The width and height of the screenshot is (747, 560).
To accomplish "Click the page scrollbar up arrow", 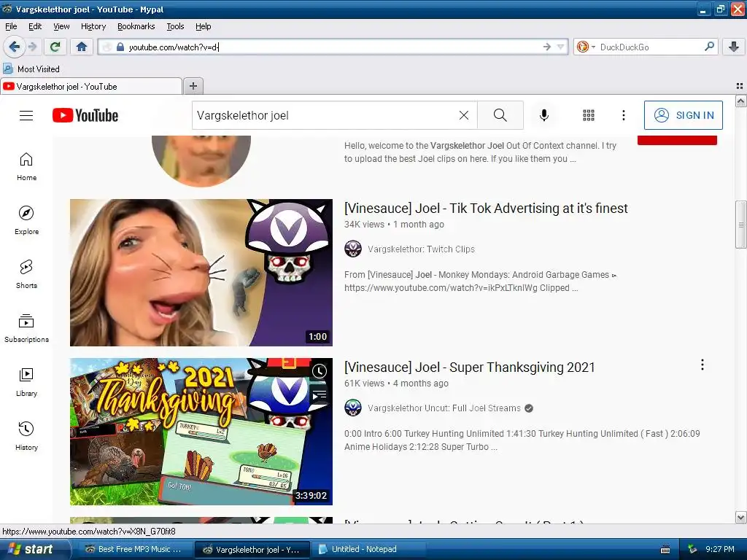I will 740,101.
